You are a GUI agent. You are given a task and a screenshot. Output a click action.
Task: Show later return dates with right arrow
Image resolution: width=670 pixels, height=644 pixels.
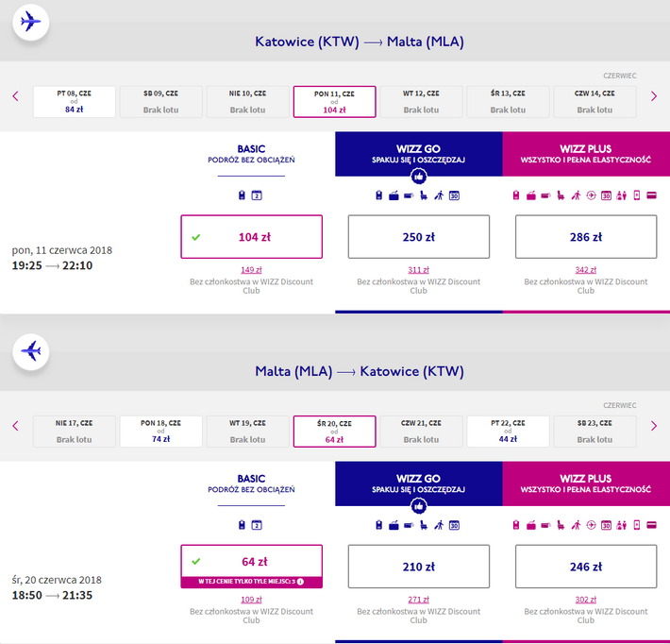653,426
